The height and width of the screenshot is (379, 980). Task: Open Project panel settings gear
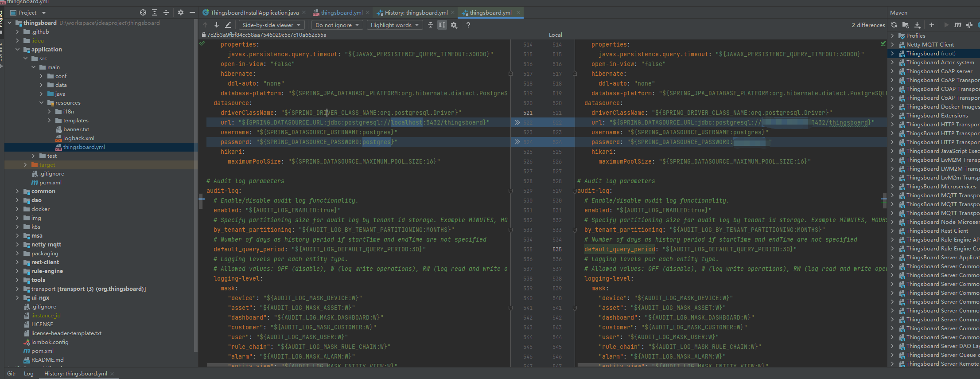pos(180,12)
